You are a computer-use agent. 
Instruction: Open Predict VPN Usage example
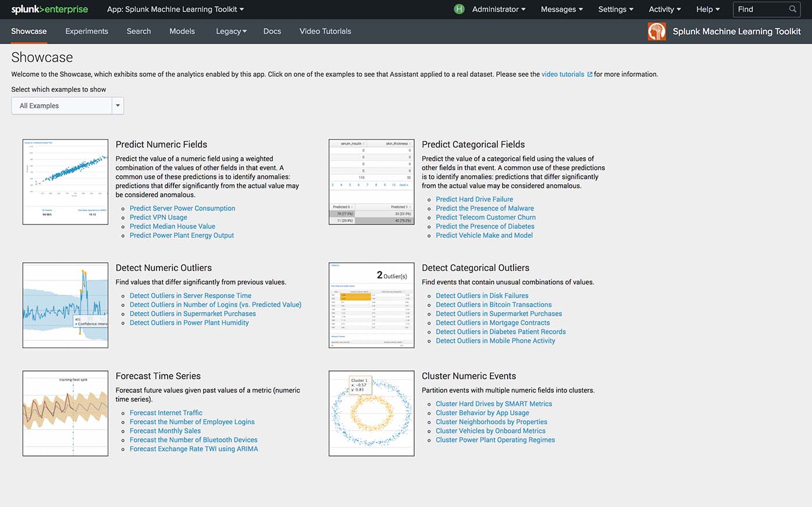[158, 217]
